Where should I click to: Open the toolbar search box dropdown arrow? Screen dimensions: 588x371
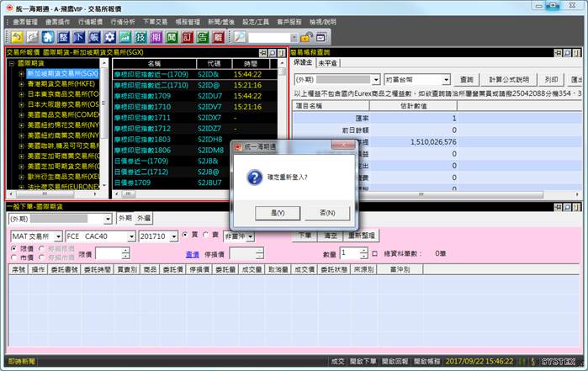tap(294, 38)
